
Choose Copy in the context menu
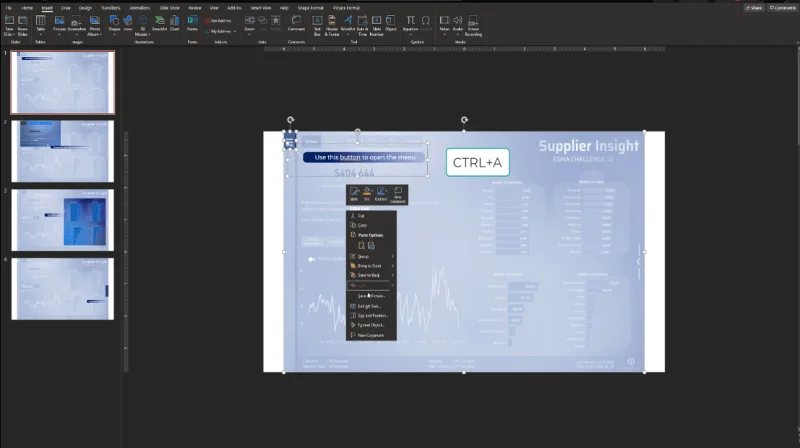tap(371, 225)
